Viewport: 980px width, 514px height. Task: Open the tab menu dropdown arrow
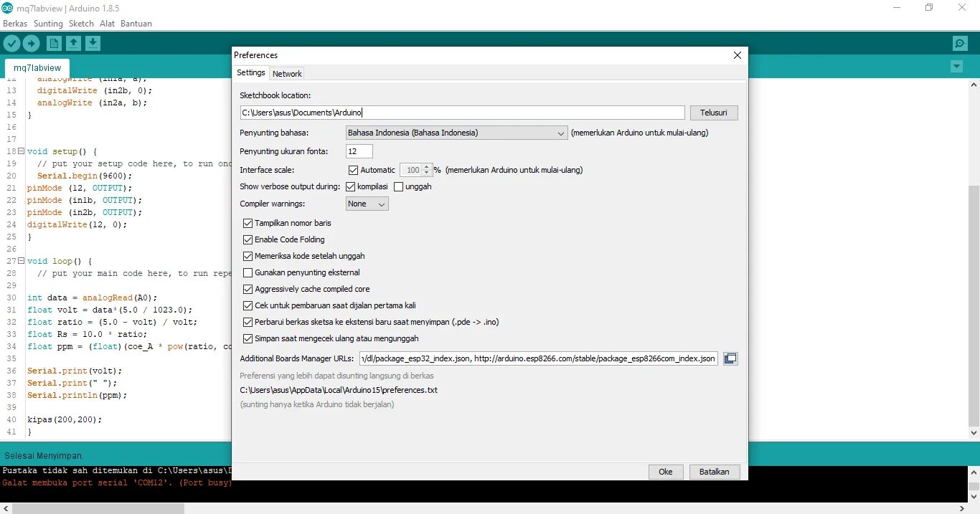click(x=956, y=67)
